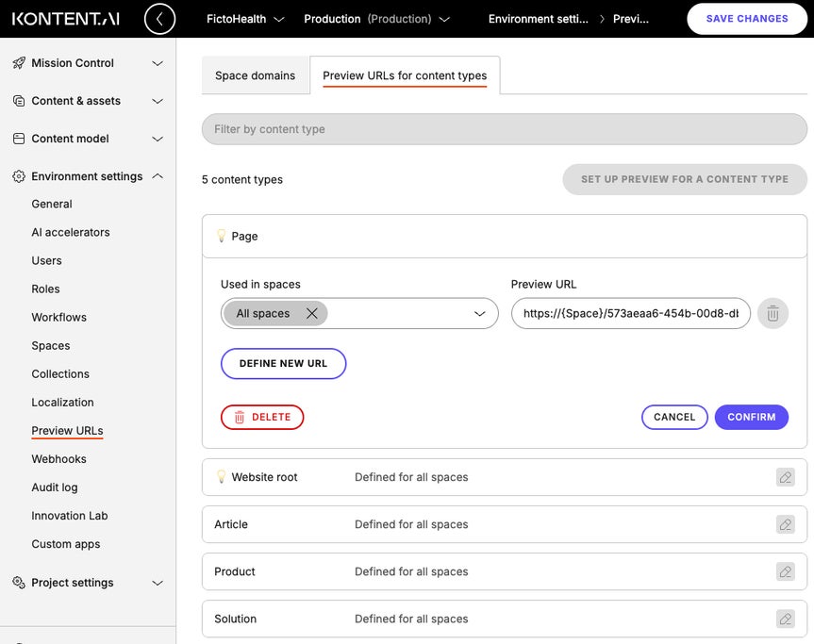Open the Article content type row

tap(504, 524)
